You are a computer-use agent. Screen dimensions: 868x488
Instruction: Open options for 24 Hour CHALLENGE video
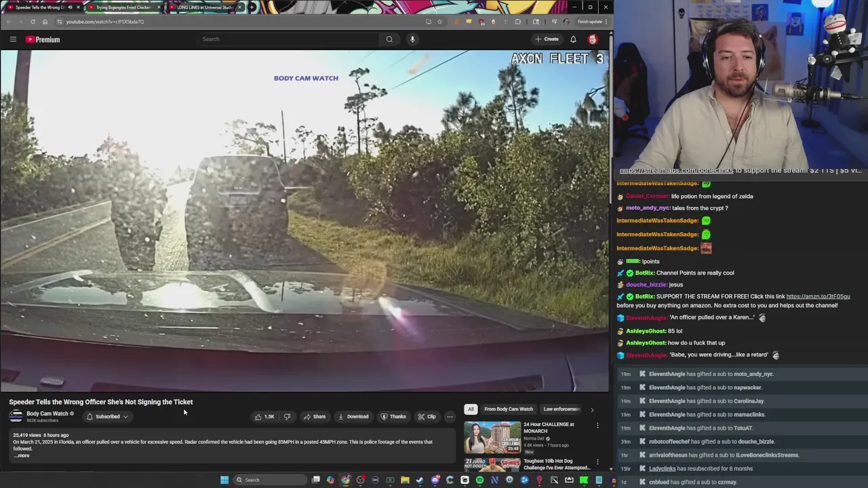(x=597, y=426)
